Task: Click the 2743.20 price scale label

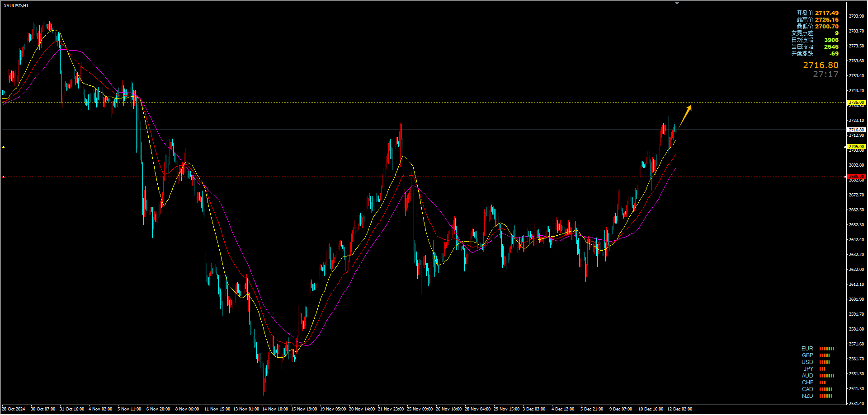Action: click(856, 91)
